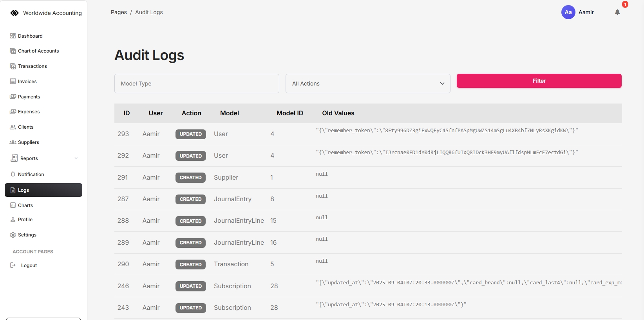Viewport: 644px width, 320px height.
Task: Go to Transactions in the sidebar
Action: coord(32,66)
